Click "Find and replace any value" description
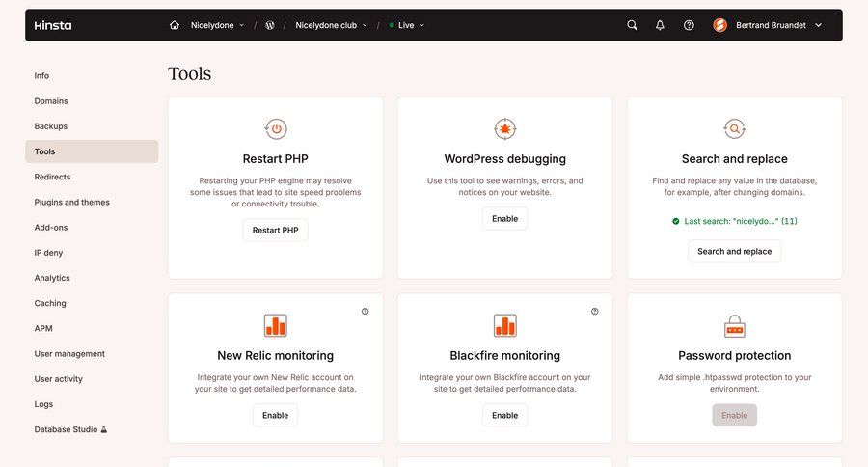Image resolution: width=868 pixels, height=467 pixels. (735, 186)
